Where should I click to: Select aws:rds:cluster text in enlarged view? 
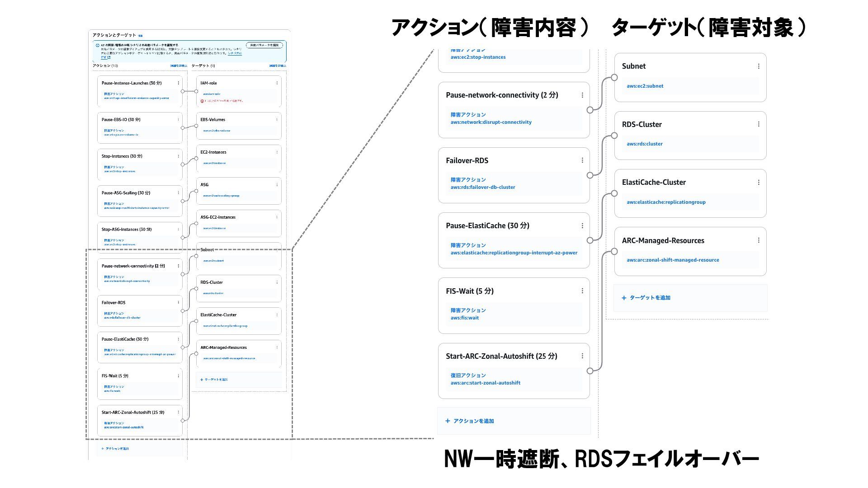tap(645, 144)
